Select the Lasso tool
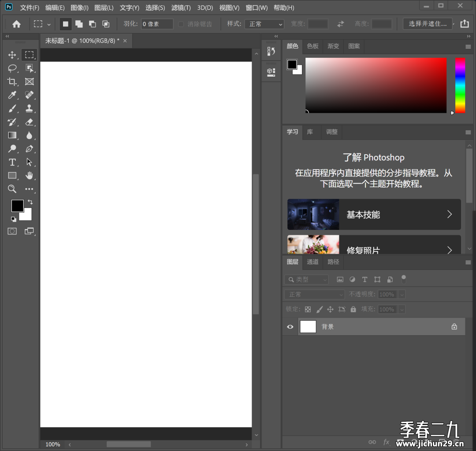 12,68
